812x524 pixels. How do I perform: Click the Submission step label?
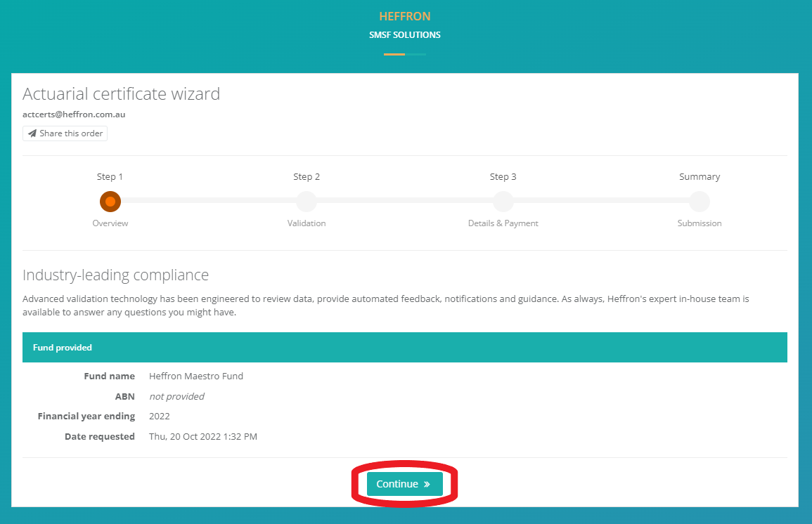point(700,223)
